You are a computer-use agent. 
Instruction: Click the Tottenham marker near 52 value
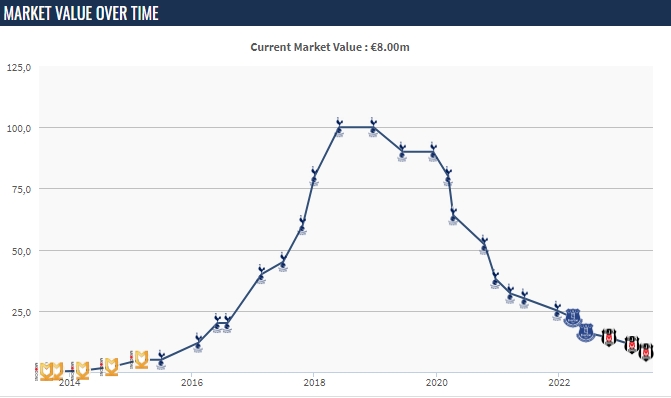click(x=484, y=245)
